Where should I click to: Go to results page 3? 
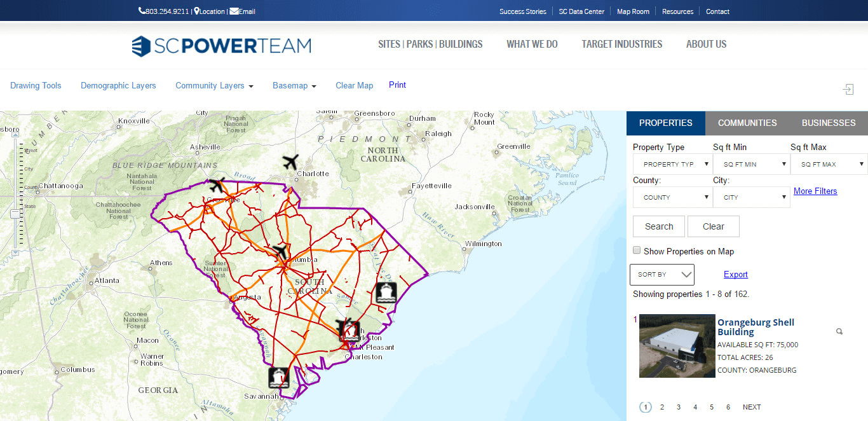(679, 407)
